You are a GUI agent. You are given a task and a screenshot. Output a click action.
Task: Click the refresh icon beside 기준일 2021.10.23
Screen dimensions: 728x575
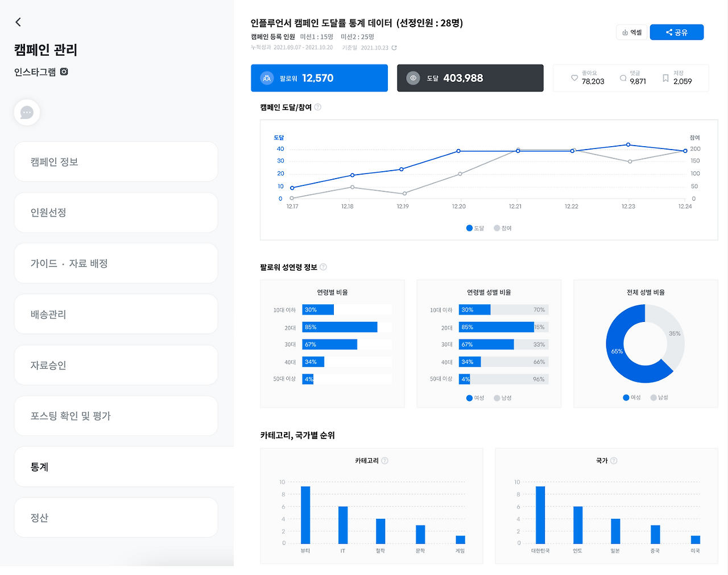coord(395,48)
